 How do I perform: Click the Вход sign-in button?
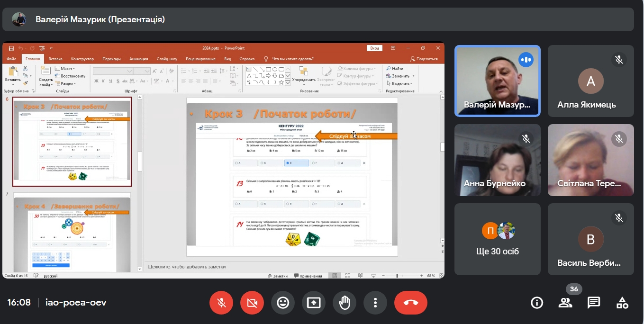click(x=374, y=48)
